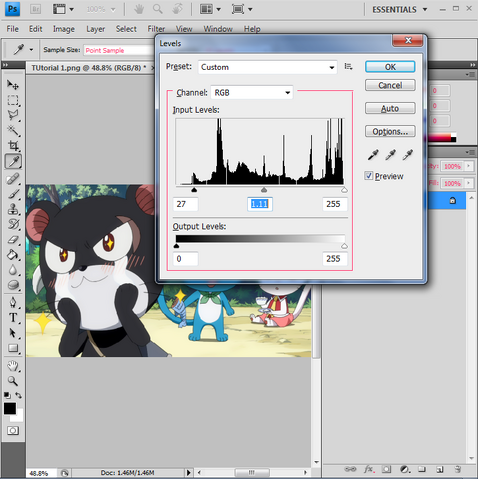
Task: Select the Crop tool
Action: (x=13, y=145)
